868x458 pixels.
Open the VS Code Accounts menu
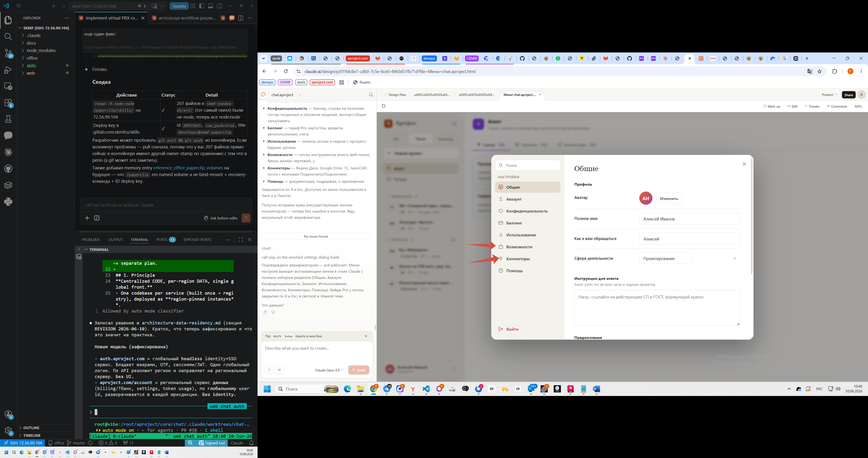point(8,415)
